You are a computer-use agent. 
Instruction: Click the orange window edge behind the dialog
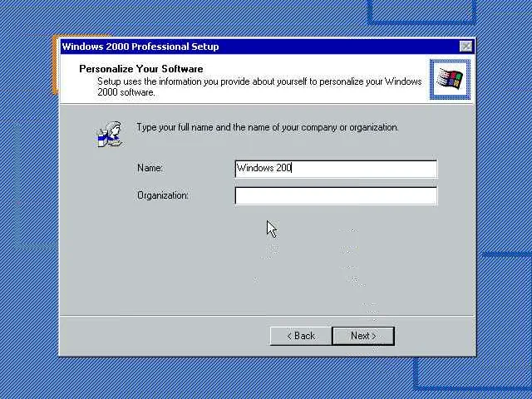click(x=55, y=65)
